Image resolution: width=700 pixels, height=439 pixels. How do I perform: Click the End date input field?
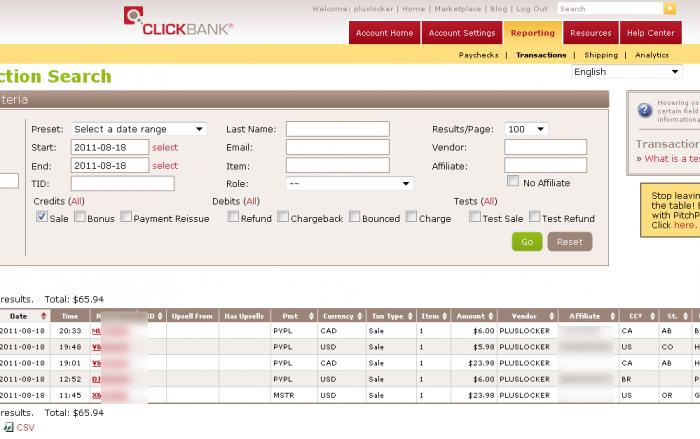[x=110, y=165]
